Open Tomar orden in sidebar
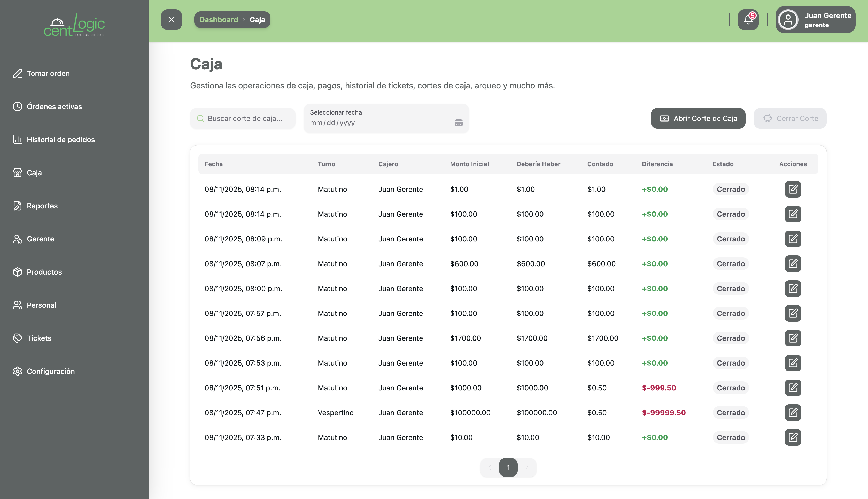 pos(48,73)
